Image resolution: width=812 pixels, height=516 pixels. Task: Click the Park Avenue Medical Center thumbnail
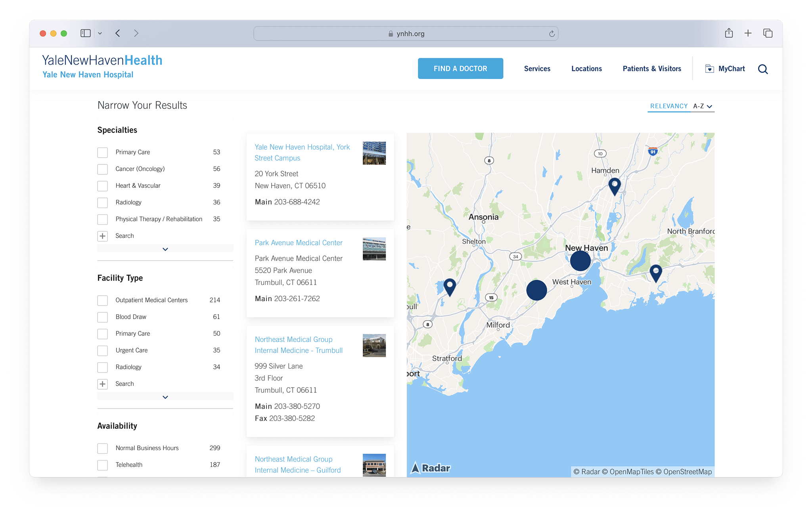(374, 249)
